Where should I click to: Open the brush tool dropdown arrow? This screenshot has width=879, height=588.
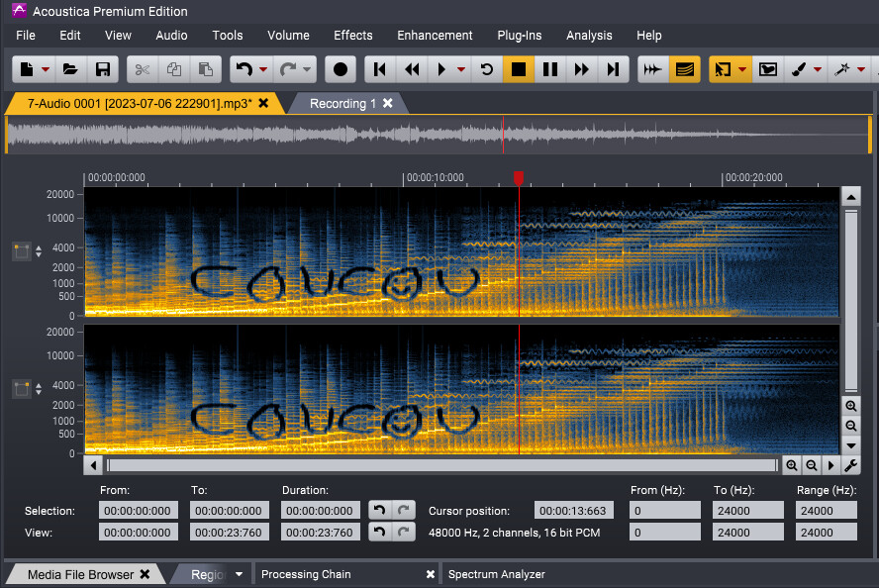pyautogui.click(x=818, y=69)
